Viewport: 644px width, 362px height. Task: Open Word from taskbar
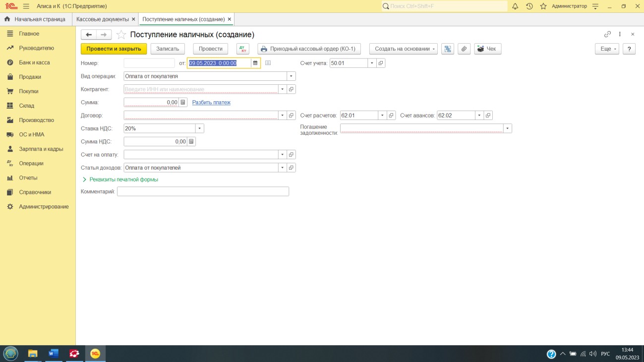[x=54, y=354]
